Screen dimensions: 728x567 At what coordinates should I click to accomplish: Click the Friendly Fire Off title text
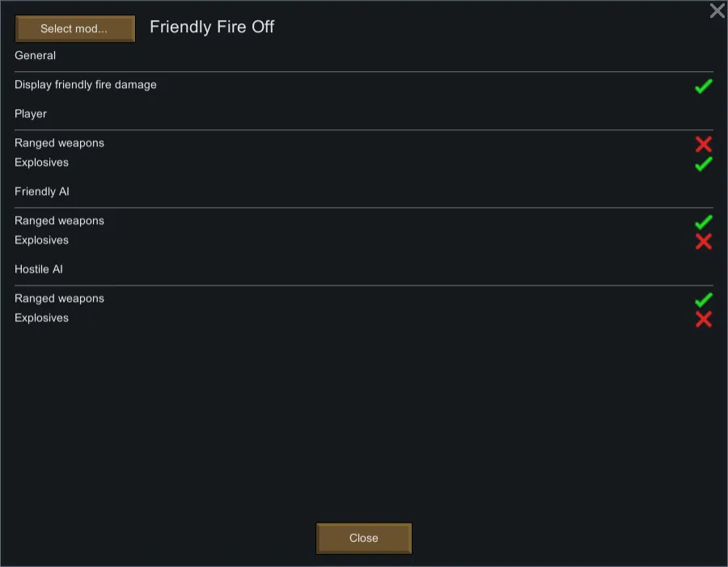[212, 27]
